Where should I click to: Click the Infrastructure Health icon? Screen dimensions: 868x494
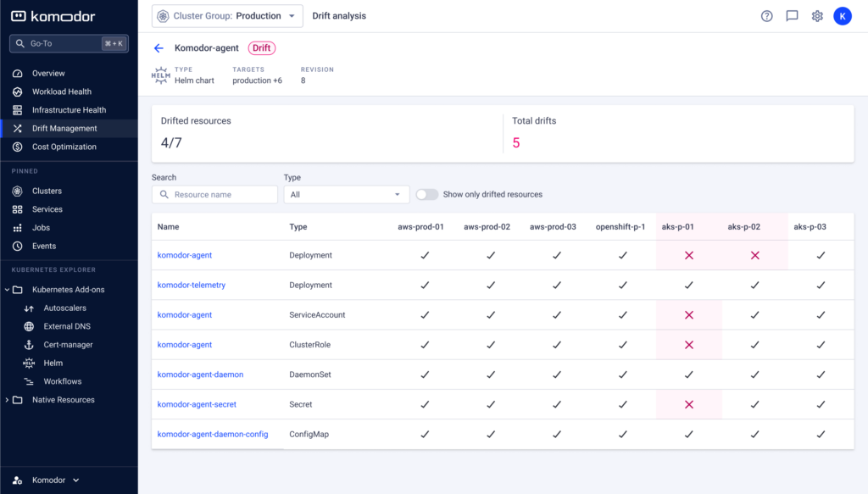click(x=18, y=110)
